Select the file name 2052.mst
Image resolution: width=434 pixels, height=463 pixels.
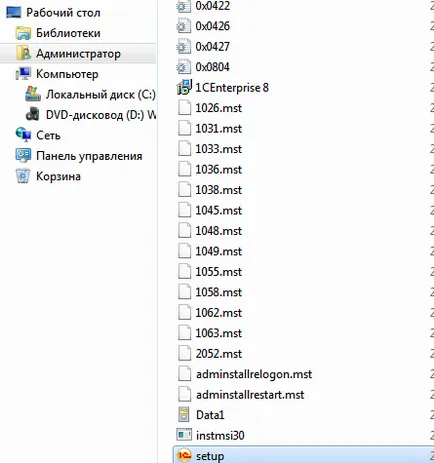219,354
